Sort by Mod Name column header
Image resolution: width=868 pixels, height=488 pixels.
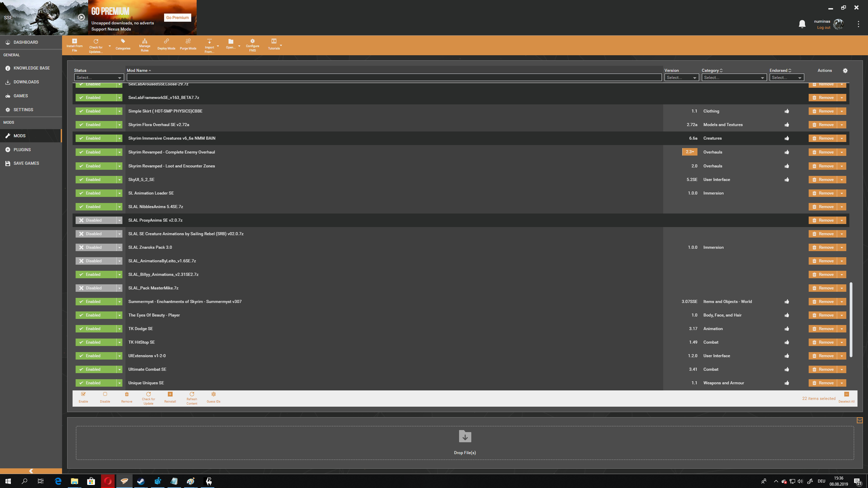click(x=138, y=70)
